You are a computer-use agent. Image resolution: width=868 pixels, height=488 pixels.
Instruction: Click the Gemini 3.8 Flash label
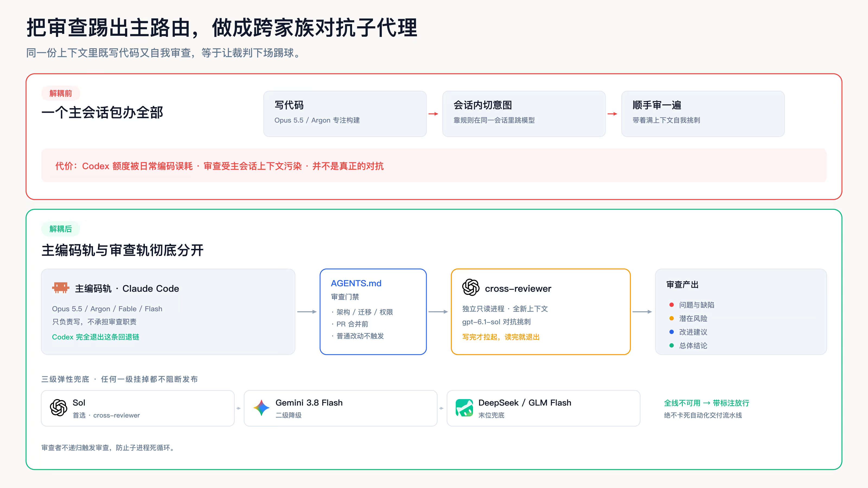click(309, 403)
